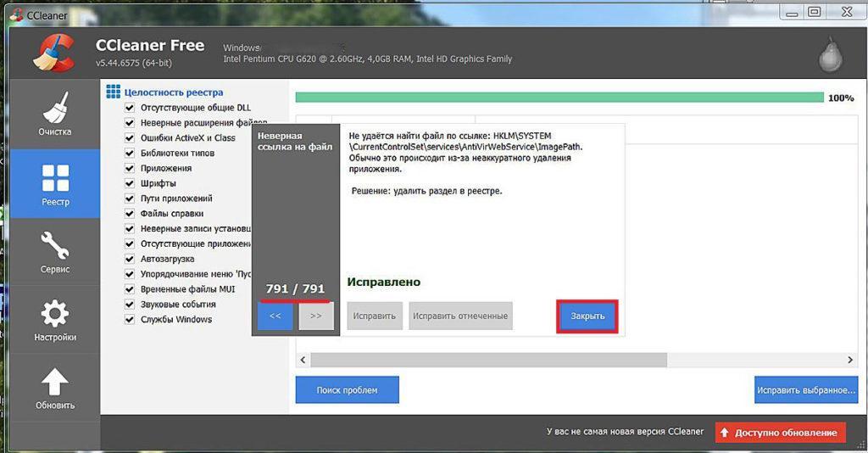Click the green scan progress bar
This screenshot has height=453, width=868.
point(559,98)
